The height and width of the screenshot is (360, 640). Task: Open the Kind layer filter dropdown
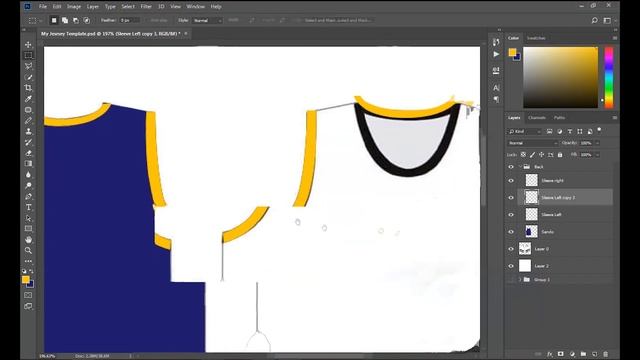pyautogui.click(x=524, y=131)
